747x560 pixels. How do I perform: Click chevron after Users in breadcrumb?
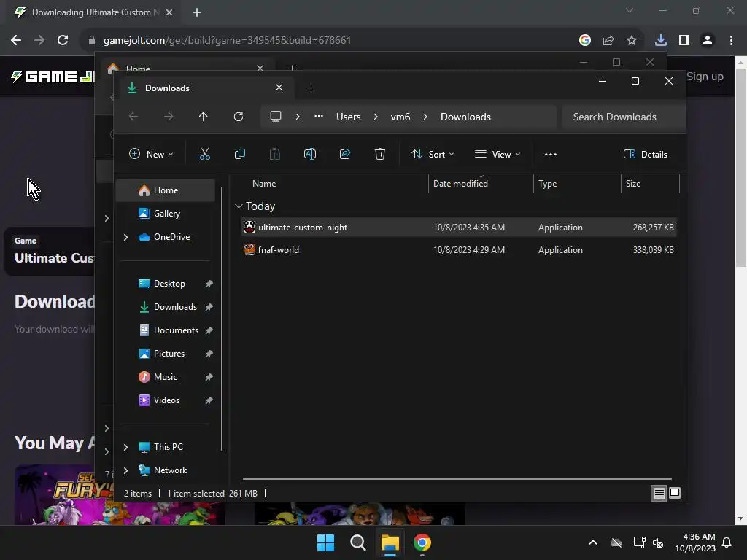(x=376, y=117)
